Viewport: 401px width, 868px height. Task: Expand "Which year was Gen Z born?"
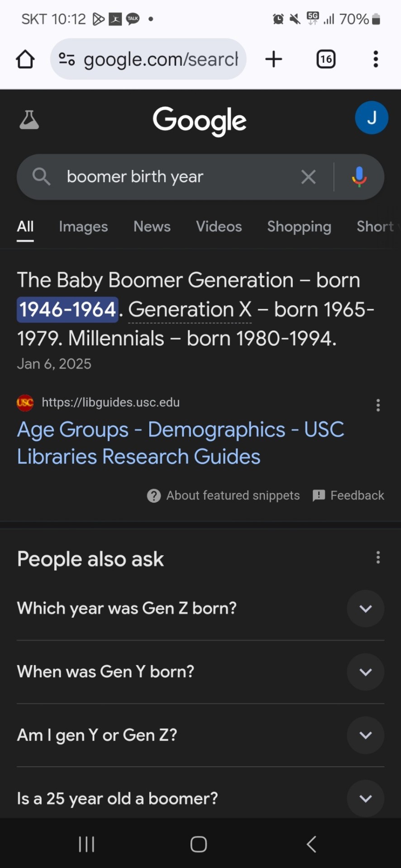tap(200, 609)
